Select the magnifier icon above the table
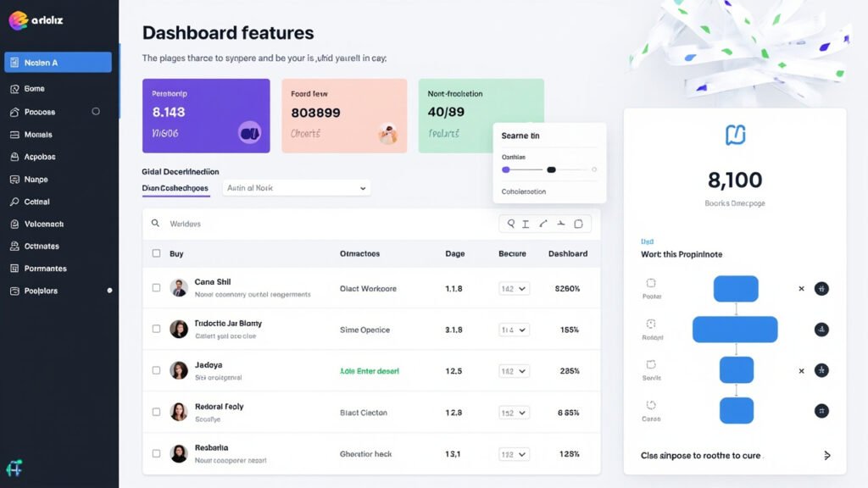The height and width of the screenshot is (488, 868). pos(511,223)
